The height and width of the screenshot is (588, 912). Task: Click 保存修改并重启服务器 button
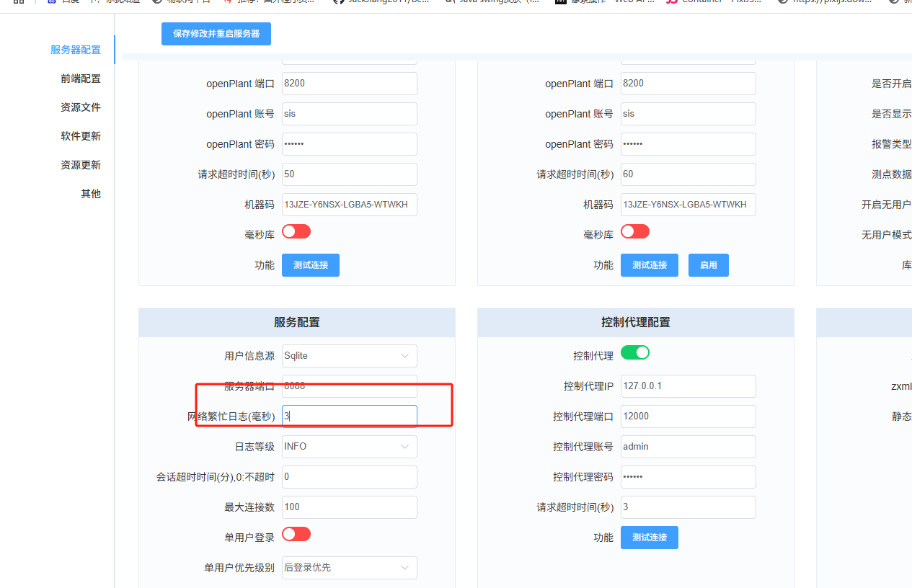[216, 33]
